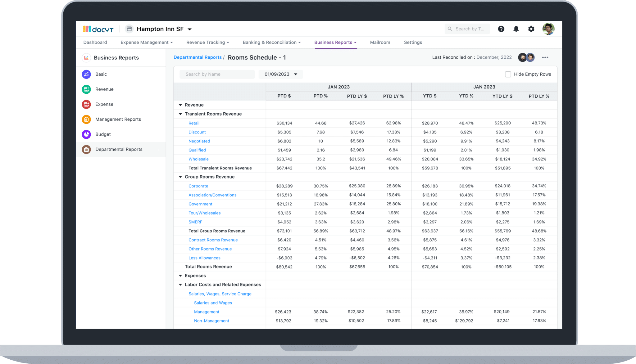Open the Wholesale revenue row link

[x=198, y=159]
